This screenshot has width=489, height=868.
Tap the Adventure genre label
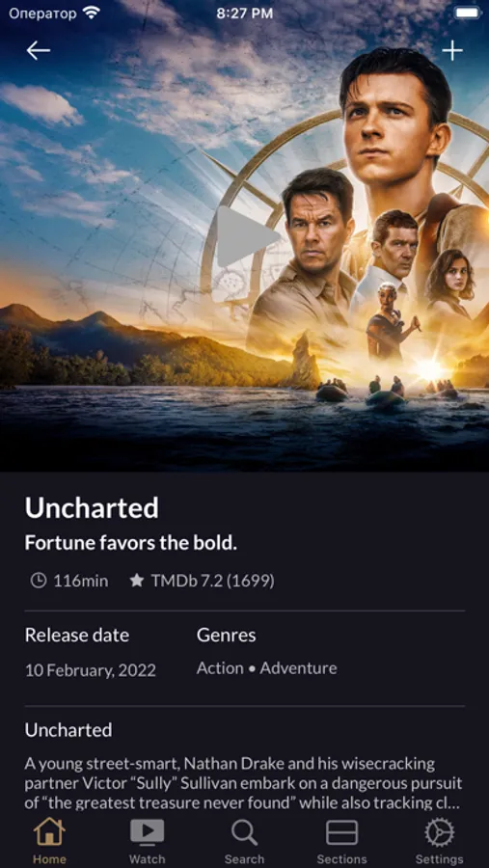(x=298, y=668)
